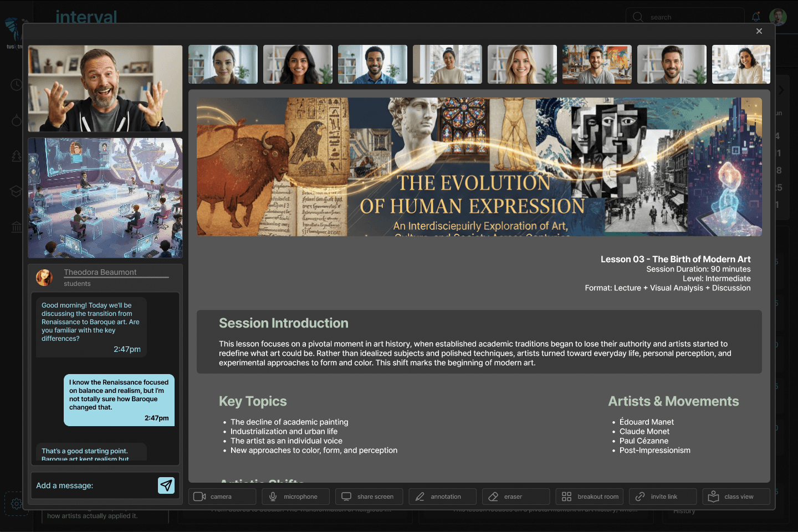Screen dimensions: 798x532
Task: Open the notification bell
Action: (x=756, y=17)
